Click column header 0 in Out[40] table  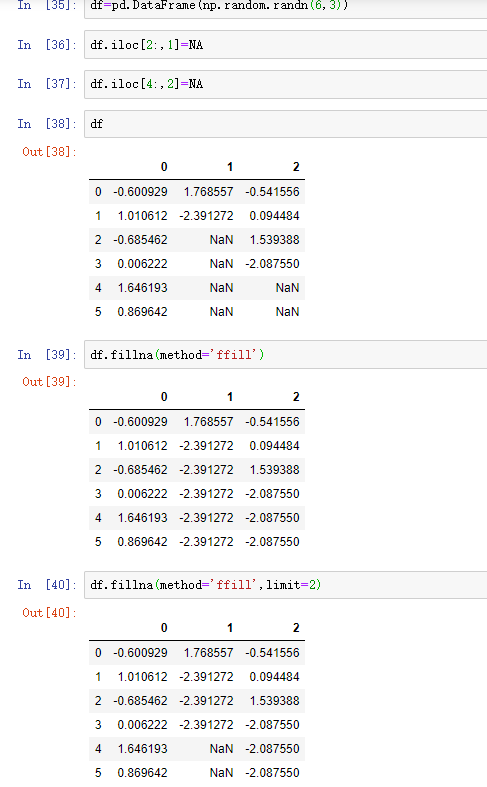tap(164, 628)
